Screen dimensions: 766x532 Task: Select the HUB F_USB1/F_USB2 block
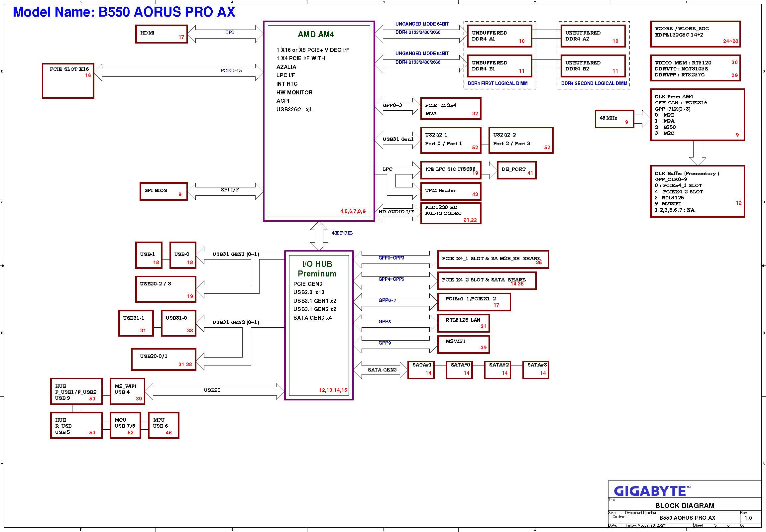coord(76,391)
